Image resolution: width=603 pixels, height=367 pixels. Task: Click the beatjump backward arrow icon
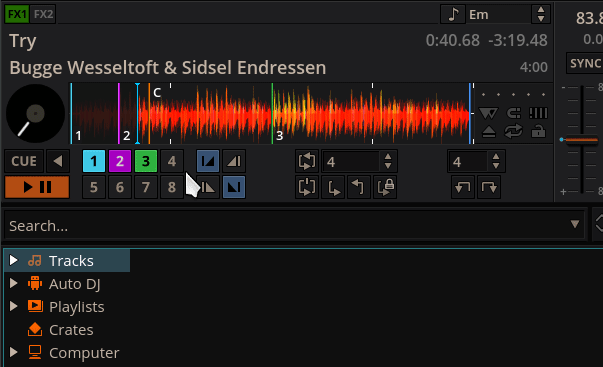463,187
